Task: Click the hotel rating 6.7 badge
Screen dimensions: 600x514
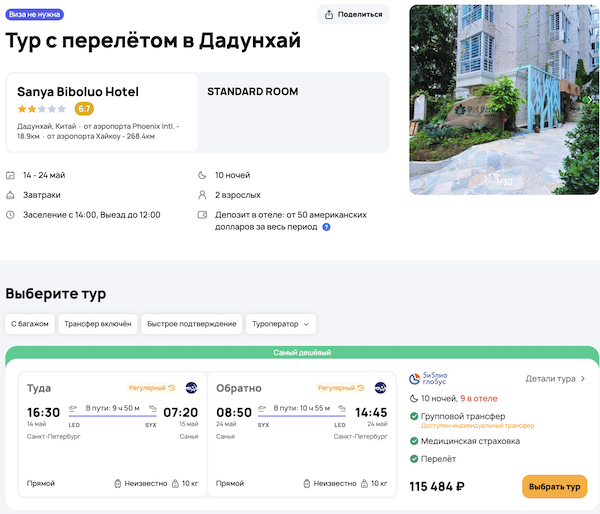Action: [84, 109]
